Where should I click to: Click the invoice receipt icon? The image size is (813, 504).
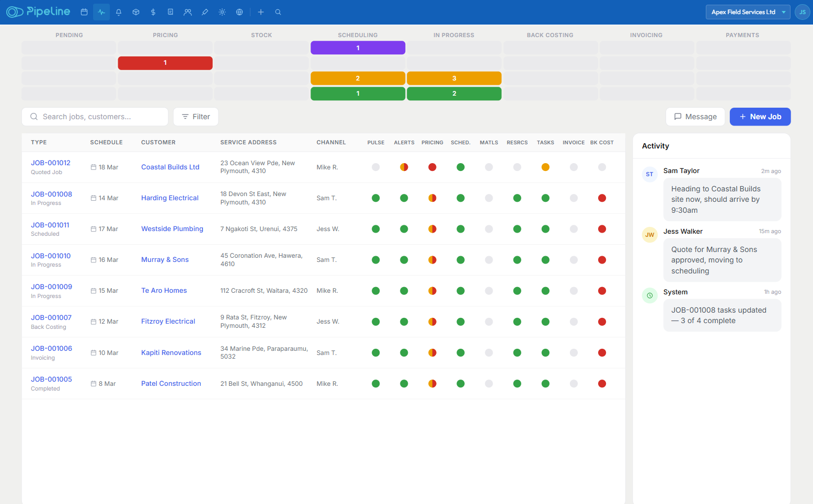pyautogui.click(x=170, y=12)
